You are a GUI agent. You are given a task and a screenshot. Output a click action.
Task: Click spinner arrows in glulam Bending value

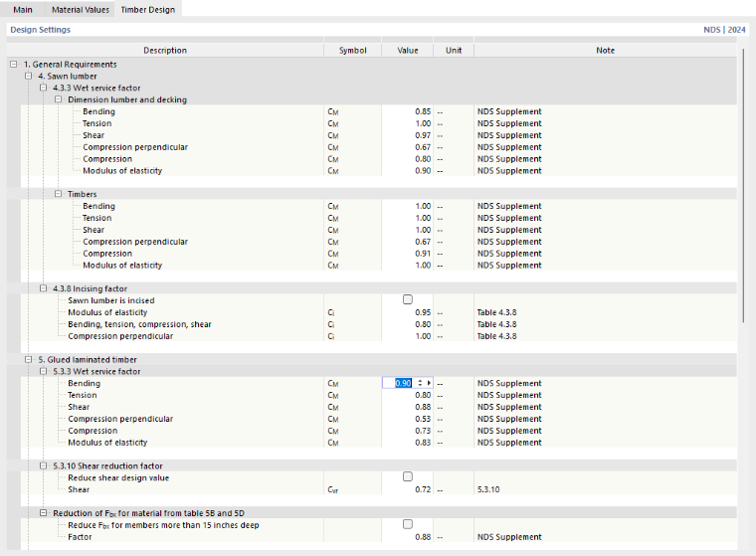coord(420,383)
